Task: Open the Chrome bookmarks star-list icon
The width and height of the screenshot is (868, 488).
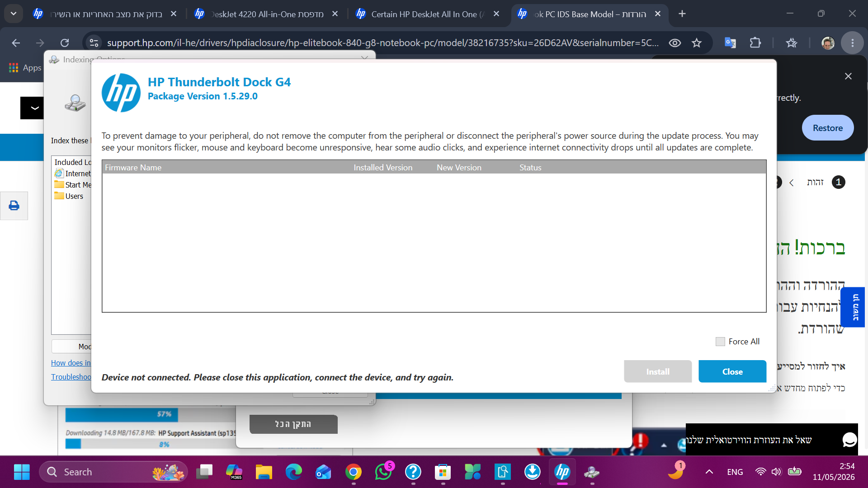Action: (x=791, y=43)
